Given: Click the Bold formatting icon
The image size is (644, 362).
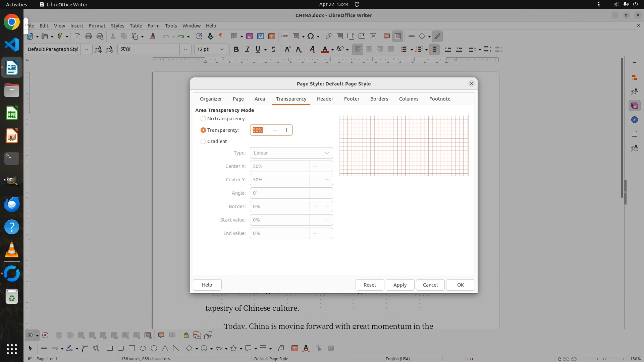Looking at the screenshot, I should [236, 49].
